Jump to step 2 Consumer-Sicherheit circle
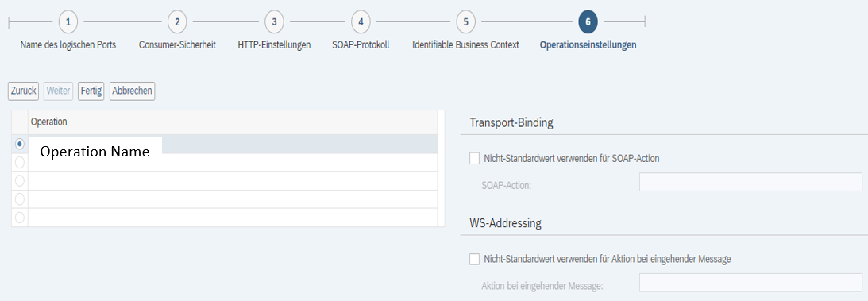Screen dimensions: 868x301 [177, 22]
